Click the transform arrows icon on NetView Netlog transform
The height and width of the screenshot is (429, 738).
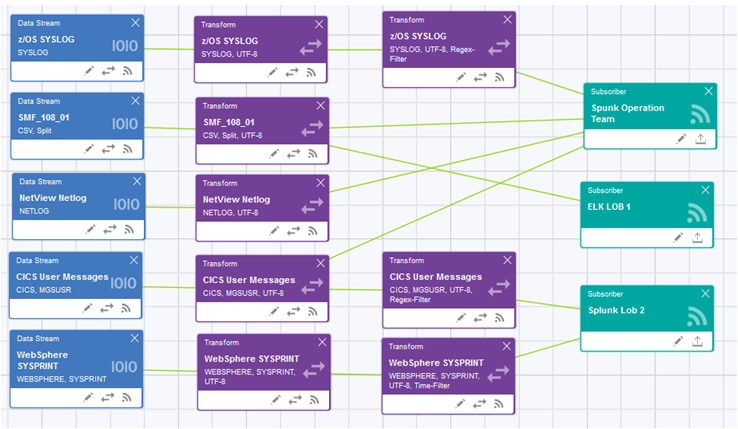click(292, 231)
